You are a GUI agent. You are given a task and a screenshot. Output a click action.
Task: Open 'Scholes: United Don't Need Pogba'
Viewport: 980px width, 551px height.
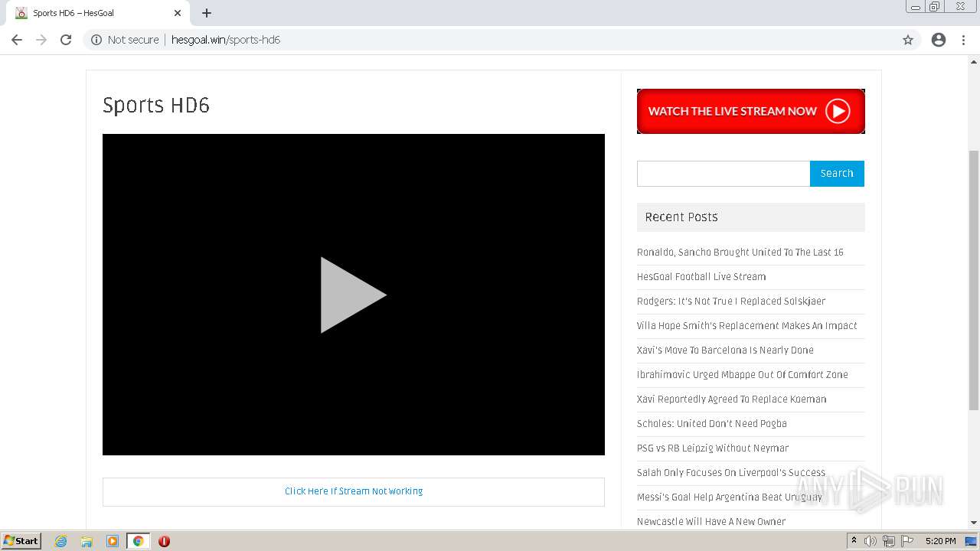712,423
